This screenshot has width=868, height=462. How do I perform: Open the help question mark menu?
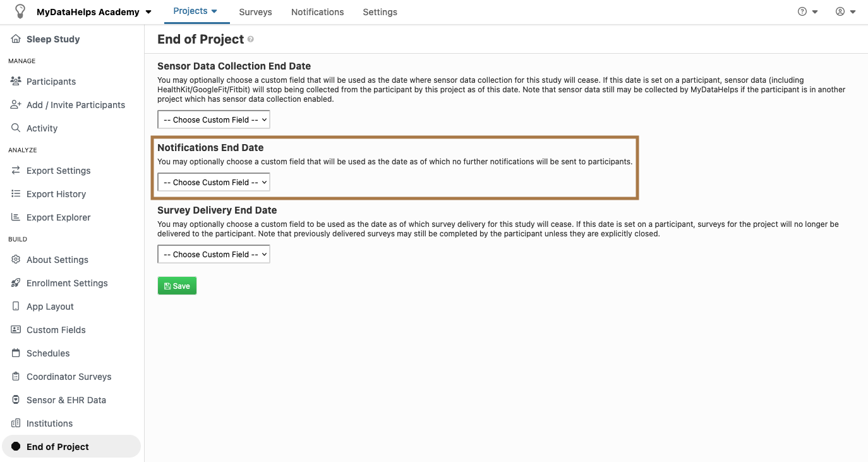click(807, 12)
